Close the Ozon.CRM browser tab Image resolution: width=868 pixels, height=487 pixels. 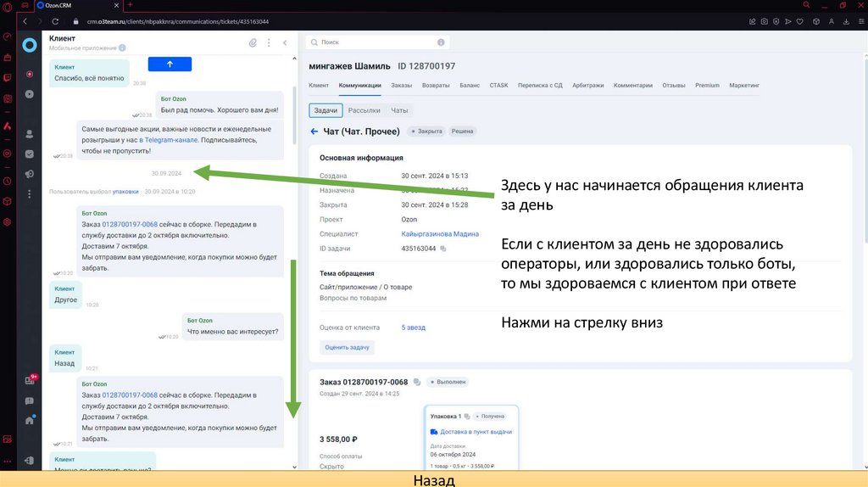pyautogui.click(x=116, y=5)
